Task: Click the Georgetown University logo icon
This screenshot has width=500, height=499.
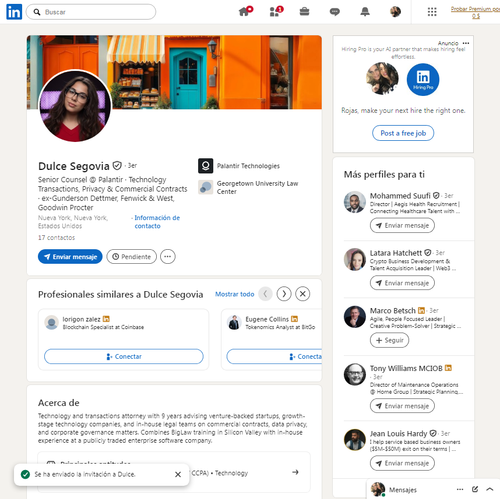Action: coord(206,187)
